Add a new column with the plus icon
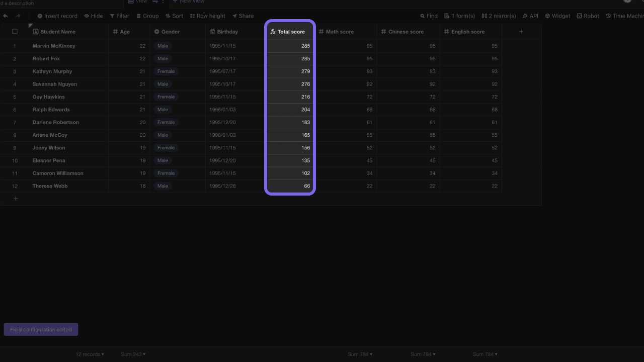The height and width of the screenshot is (362, 644). [521, 32]
